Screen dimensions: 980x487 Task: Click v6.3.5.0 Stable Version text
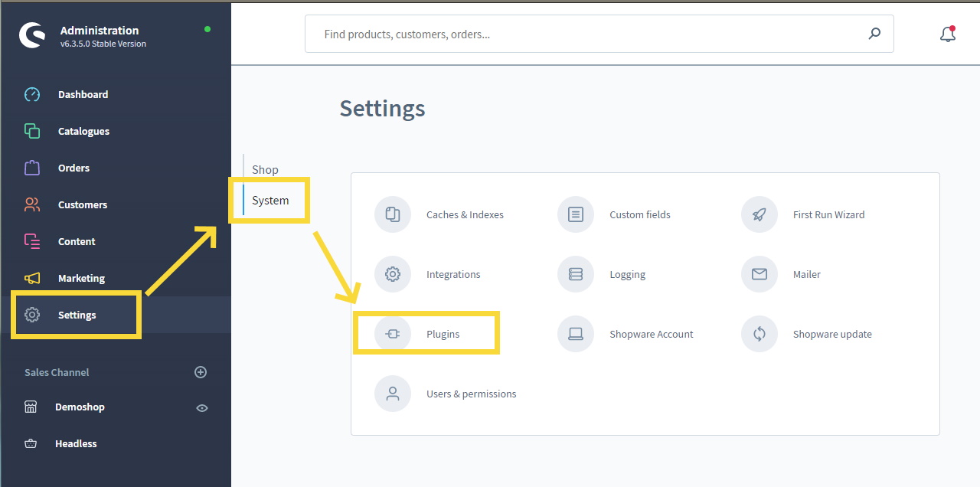point(103,44)
